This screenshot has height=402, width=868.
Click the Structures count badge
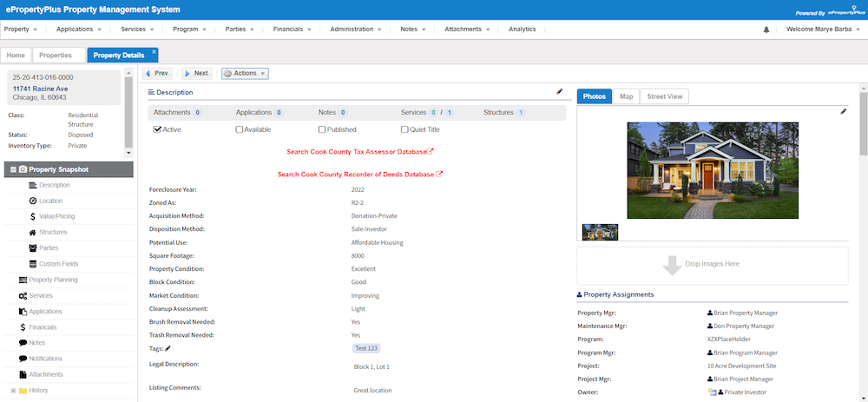(520, 112)
